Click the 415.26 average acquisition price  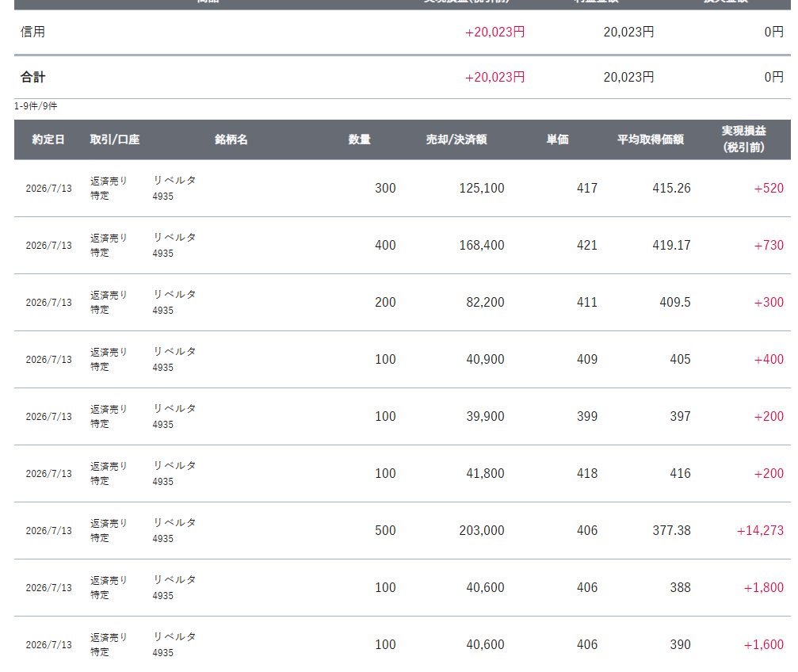(x=671, y=189)
